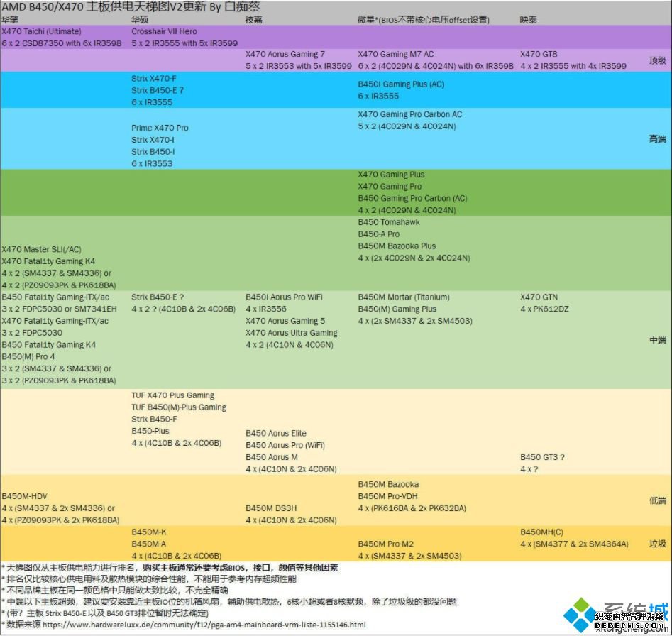Screen dimensions: 672x636
Task: Click the hardwareluxx.de source URL at bottom
Action: click(x=204, y=625)
